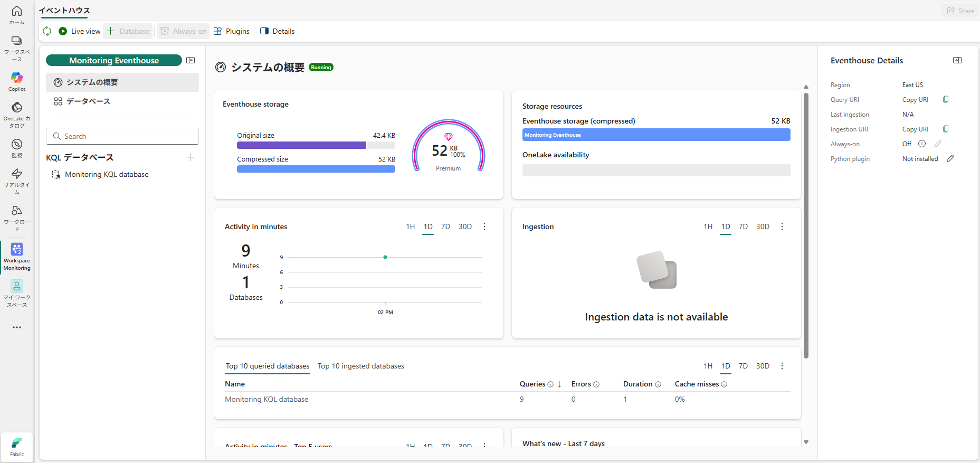
Task: Open the Home sidebar icon
Action: 17,15
